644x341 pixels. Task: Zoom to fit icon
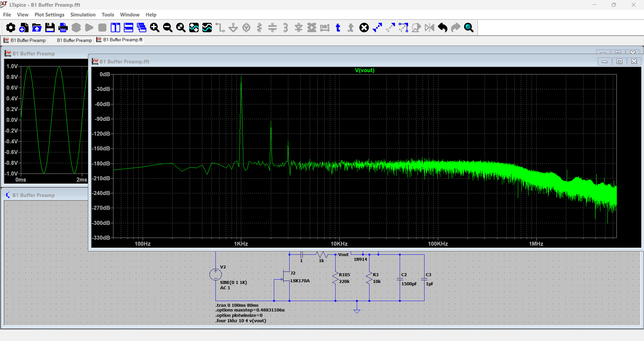[181, 28]
